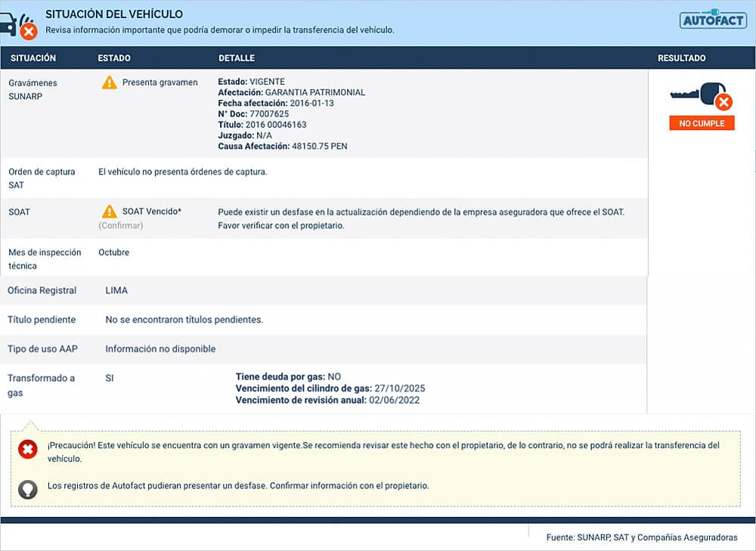The image size is (756, 551).
Task: Click the warning triangle beside Presenta gravamen
Action: click(110, 82)
